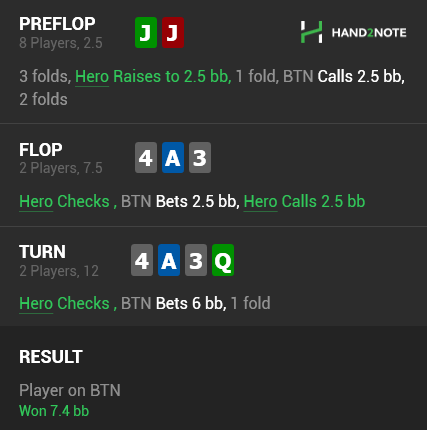Click the HAND2NOTE brand text
This screenshot has width=427, height=430.
(x=369, y=33)
